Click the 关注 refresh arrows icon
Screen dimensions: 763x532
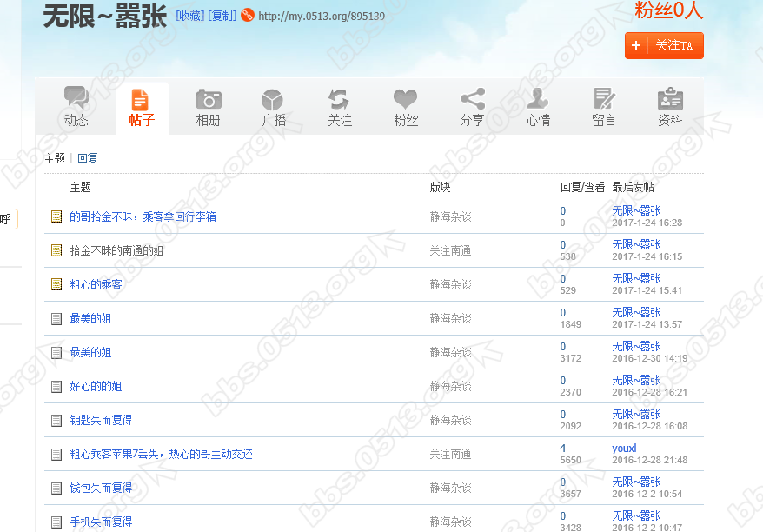click(339, 99)
